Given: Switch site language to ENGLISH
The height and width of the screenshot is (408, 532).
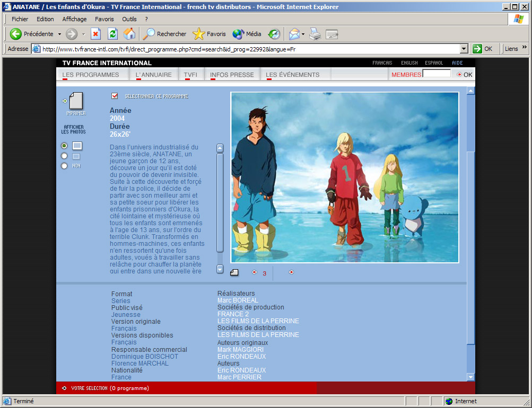Looking at the screenshot, I should [x=409, y=63].
